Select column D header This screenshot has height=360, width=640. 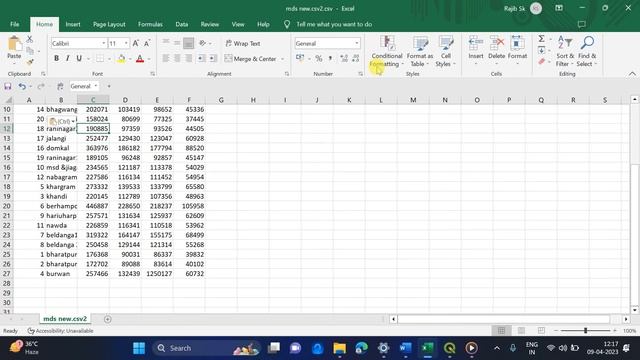pos(125,100)
